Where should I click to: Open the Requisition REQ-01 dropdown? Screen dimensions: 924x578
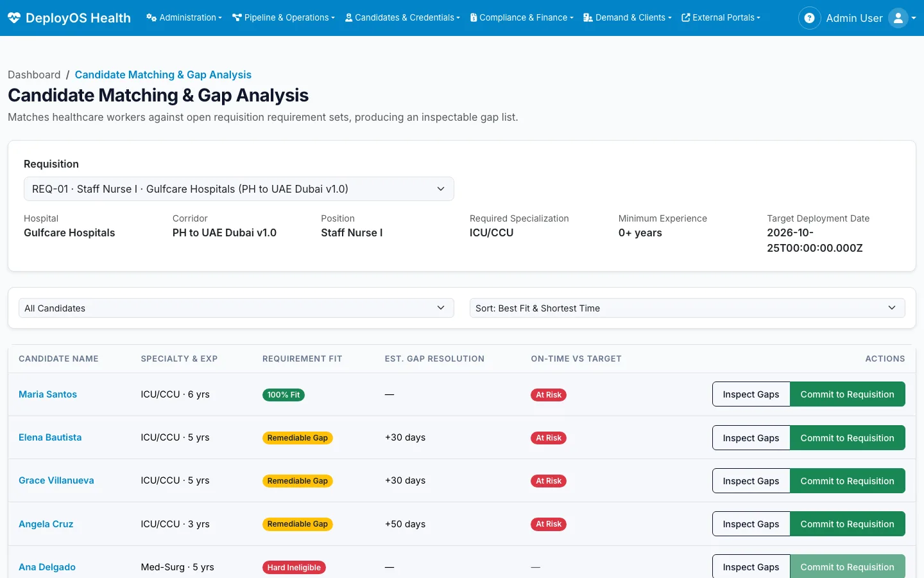pyautogui.click(x=239, y=189)
